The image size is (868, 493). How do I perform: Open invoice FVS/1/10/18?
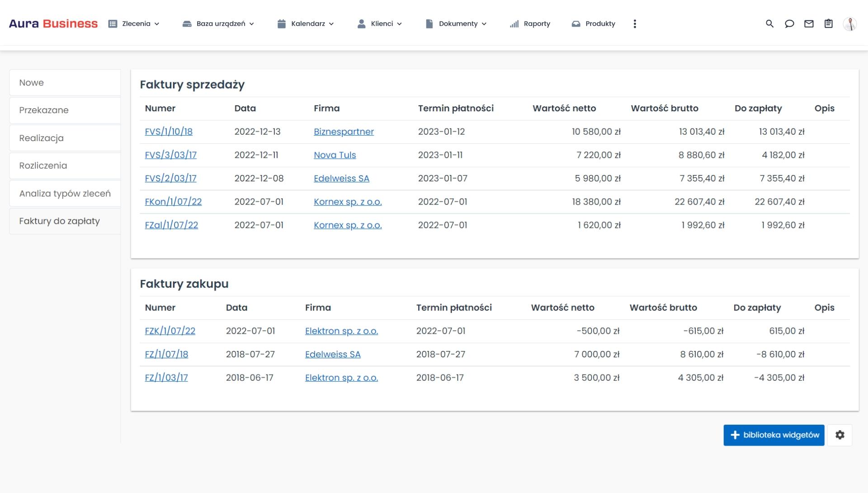pos(169,132)
